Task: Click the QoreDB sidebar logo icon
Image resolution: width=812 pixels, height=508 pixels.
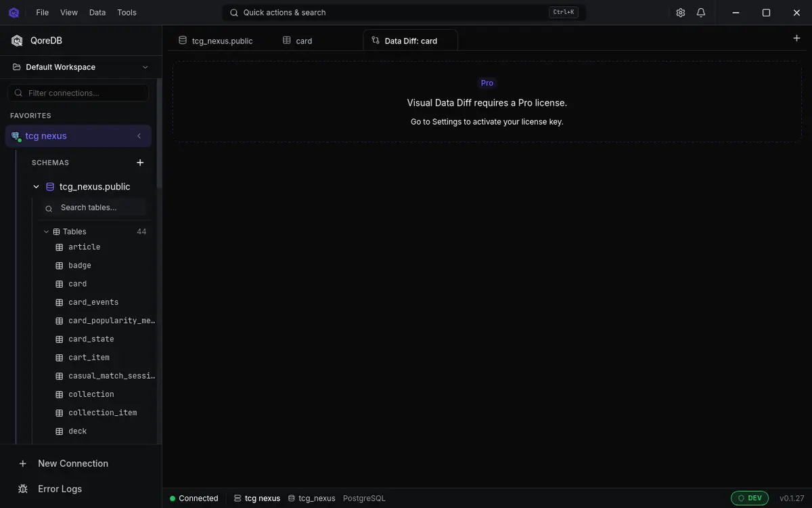Action: (17, 41)
